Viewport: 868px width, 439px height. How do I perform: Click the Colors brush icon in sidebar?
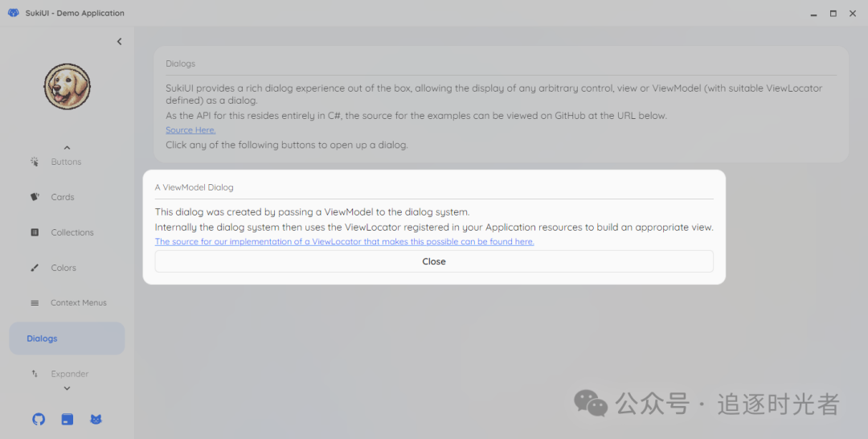35,268
